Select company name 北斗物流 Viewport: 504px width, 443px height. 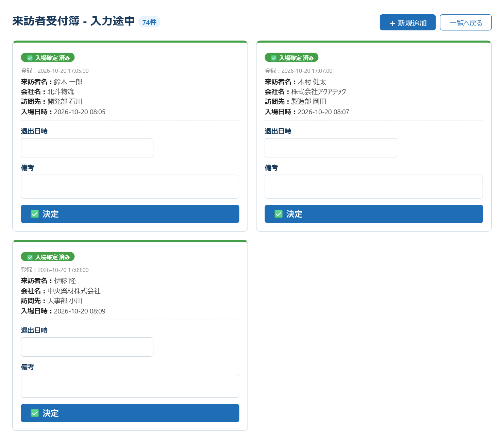pos(61,92)
